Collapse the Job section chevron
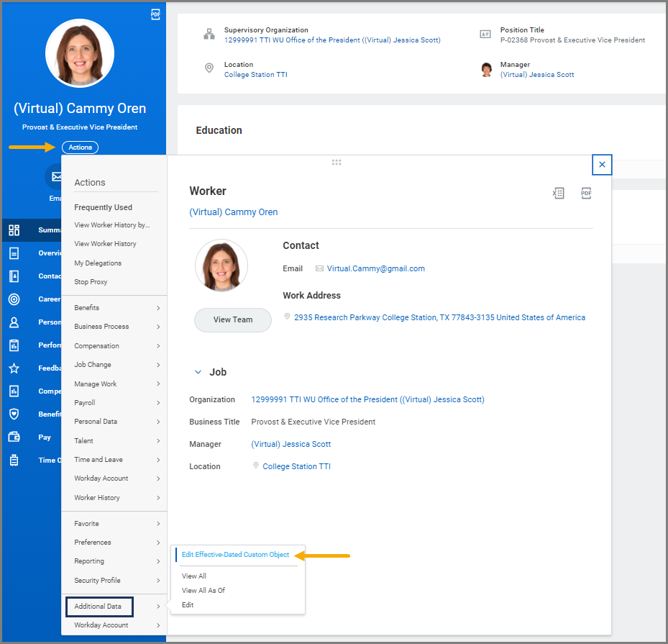This screenshot has height=644, width=668. click(198, 372)
